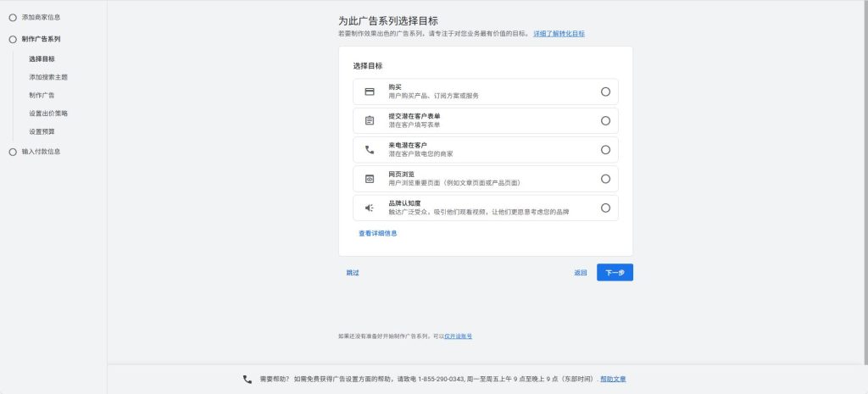This screenshot has height=394, width=868.
Task: Click the eye page icon beside 网页浏览
Action: [370, 179]
